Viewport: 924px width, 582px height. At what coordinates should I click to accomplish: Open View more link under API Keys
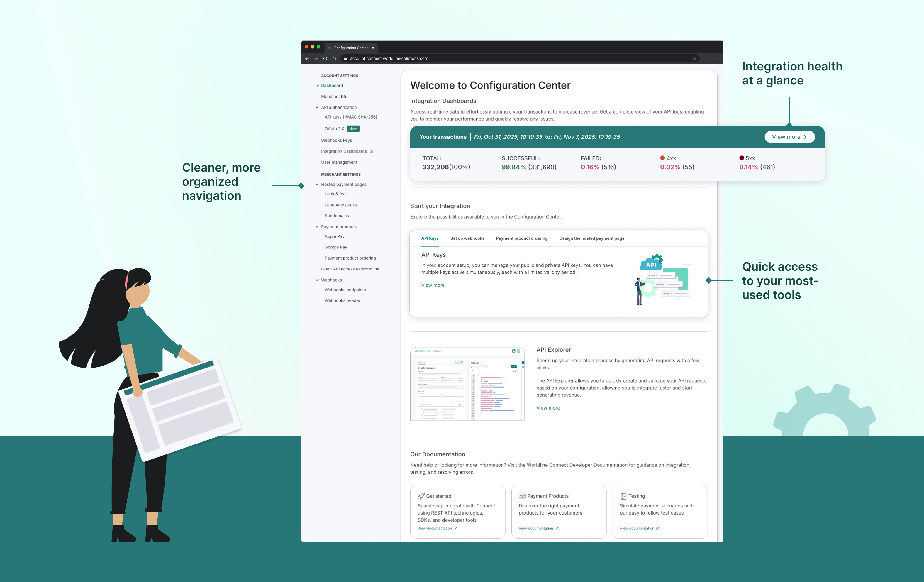pos(433,285)
